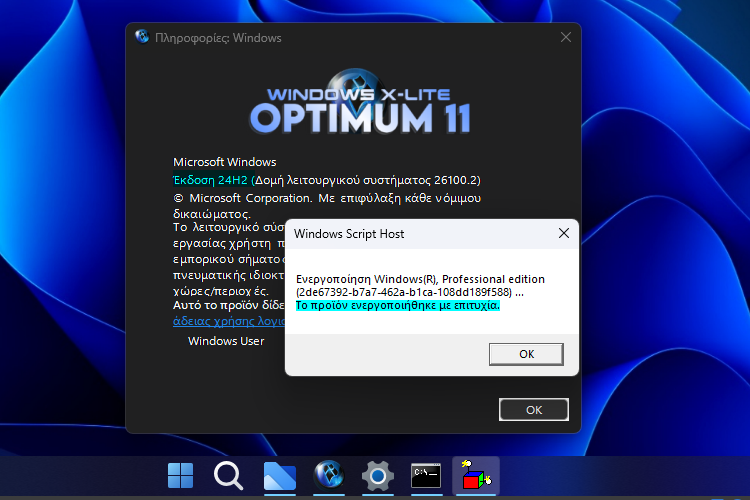Close the Windows Script Host dialog
Viewport: 750px width, 500px height.
(564, 234)
